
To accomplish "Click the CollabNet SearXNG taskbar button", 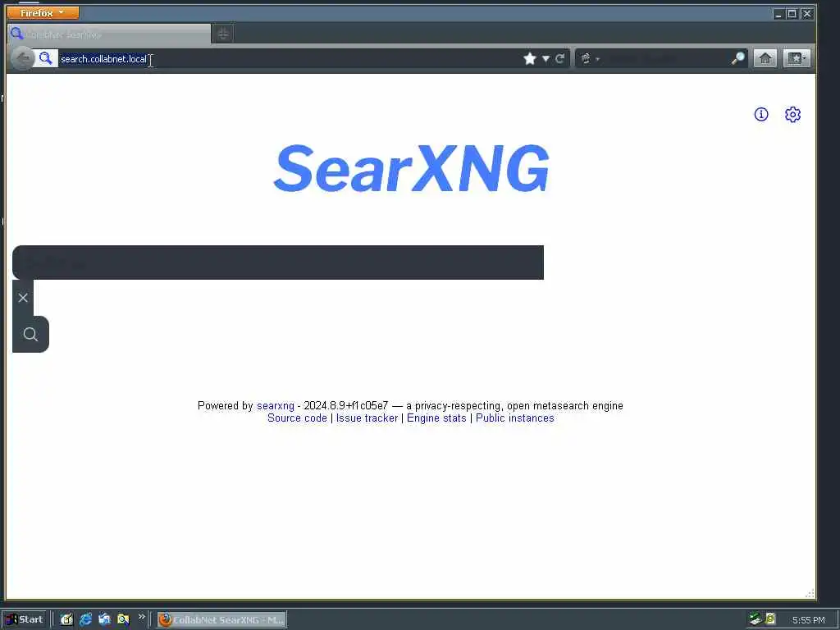I will click(221, 620).
